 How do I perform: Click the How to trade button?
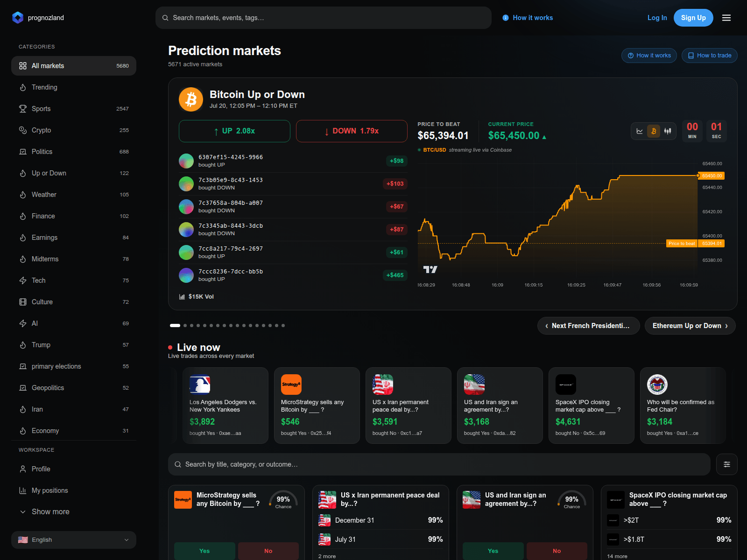click(710, 56)
